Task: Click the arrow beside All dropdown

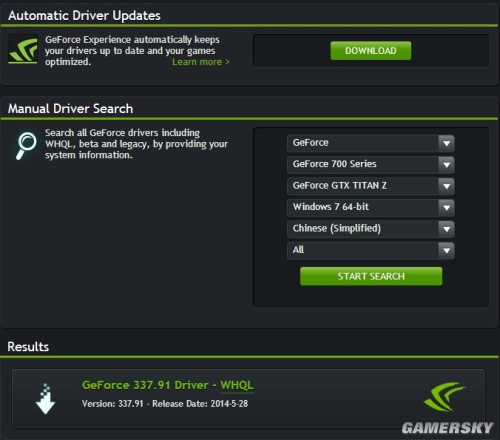Action: [447, 250]
